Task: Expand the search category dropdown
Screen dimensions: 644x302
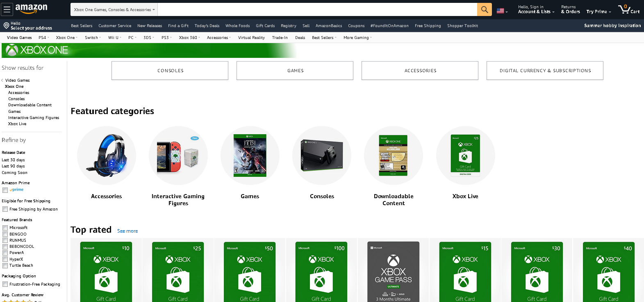Action: pyautogui.click(x=114, y=9)
